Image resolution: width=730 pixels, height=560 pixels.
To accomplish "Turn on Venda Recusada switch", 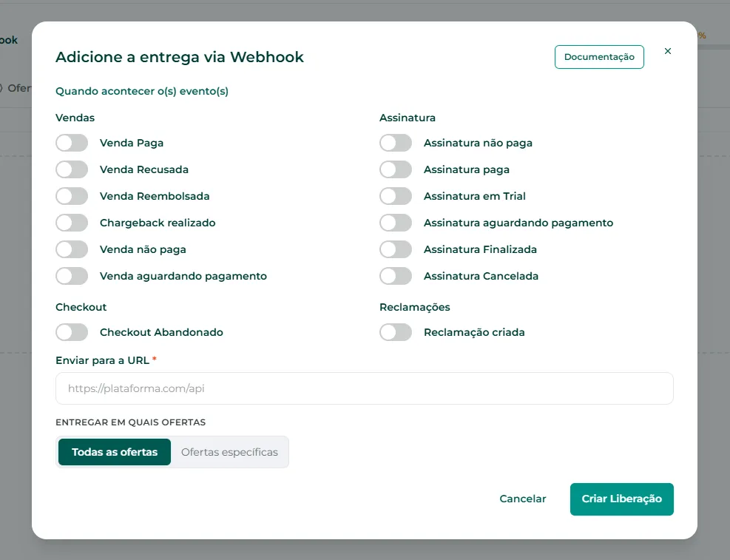I will [x=72, y=169].
